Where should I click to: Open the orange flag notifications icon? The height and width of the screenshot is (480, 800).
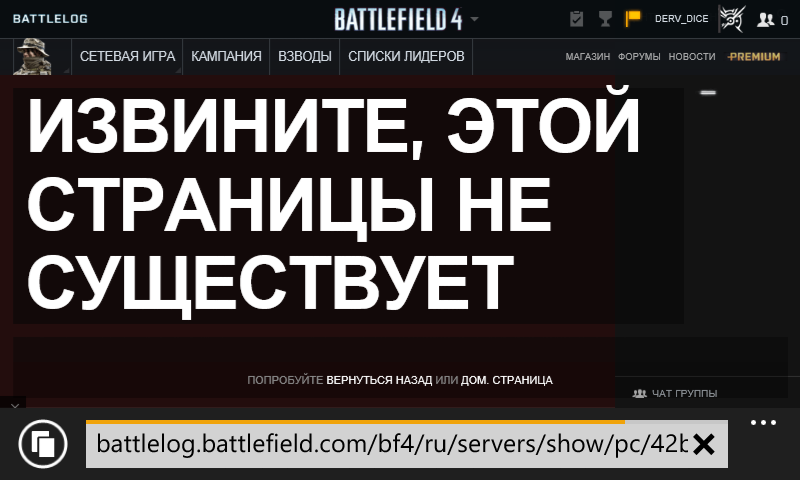click(633, 19)
